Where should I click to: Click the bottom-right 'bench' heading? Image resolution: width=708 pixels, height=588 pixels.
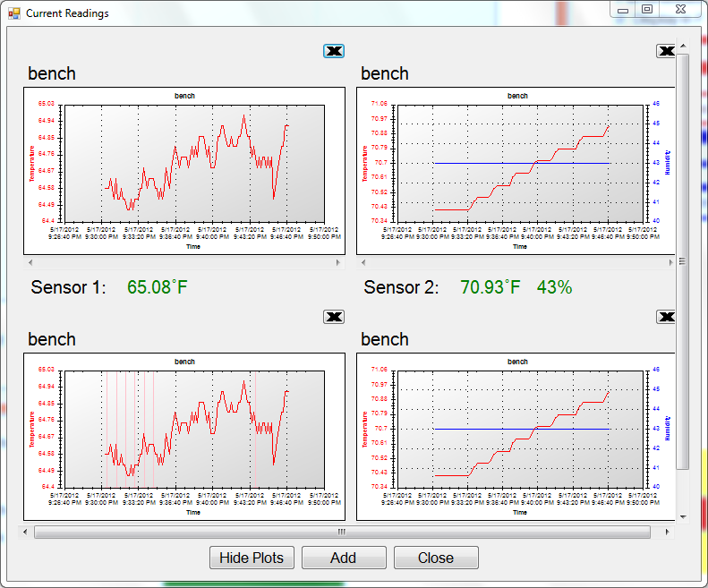click(385, 339)
